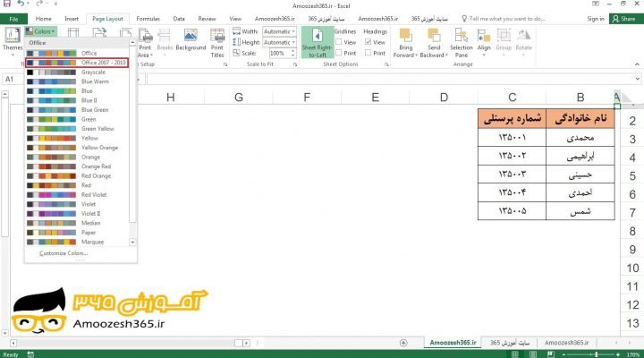The image size is (644, 358).
Task: Open the View tab
Action: click(235, 19)
